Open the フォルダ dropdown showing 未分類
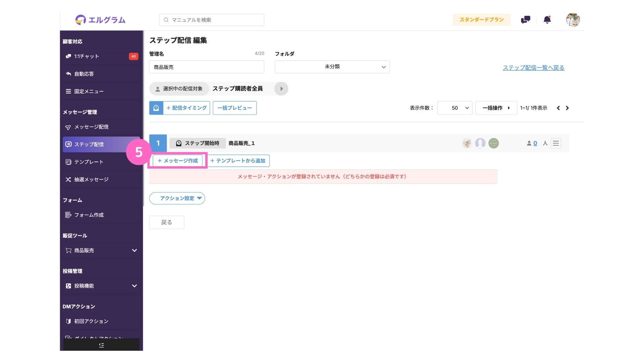Viewport: 644px width, 362px height. pos(332,67)
